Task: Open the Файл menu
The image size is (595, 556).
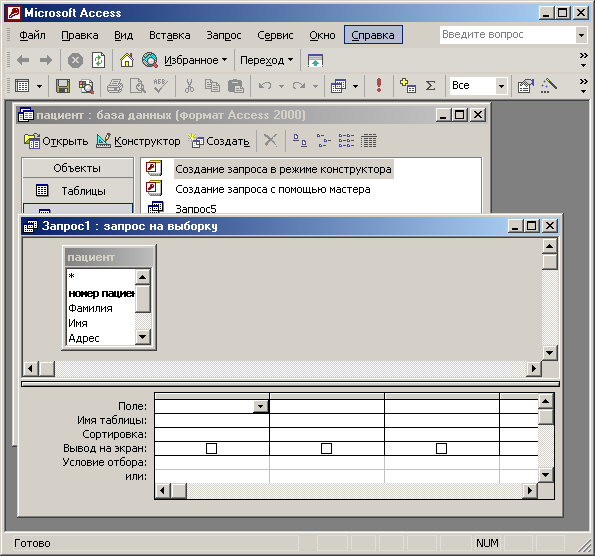Action: click(32, 35)
